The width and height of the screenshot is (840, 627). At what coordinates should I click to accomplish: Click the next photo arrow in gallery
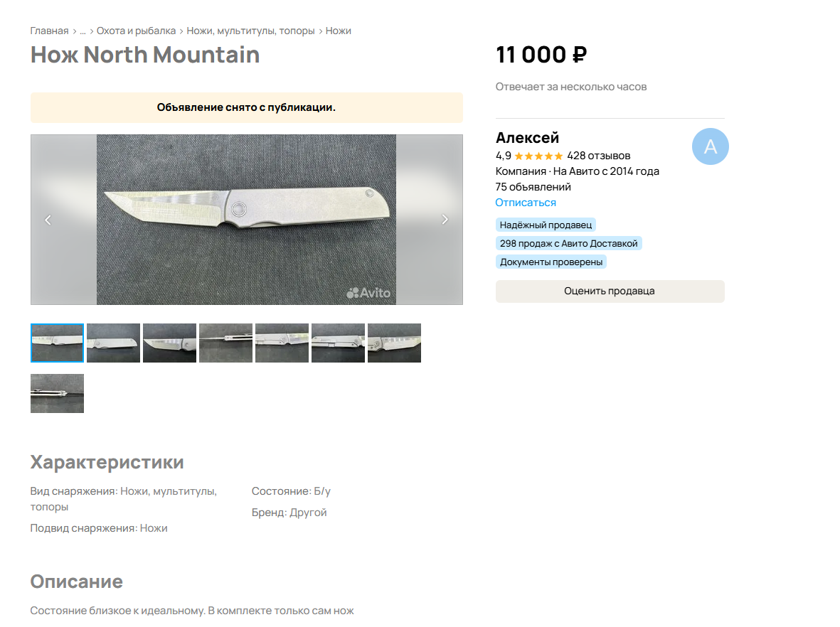(445, 220)
